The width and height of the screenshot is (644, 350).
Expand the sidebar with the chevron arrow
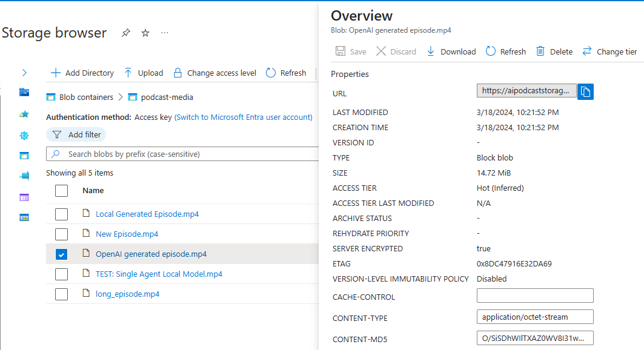[24, 73]
